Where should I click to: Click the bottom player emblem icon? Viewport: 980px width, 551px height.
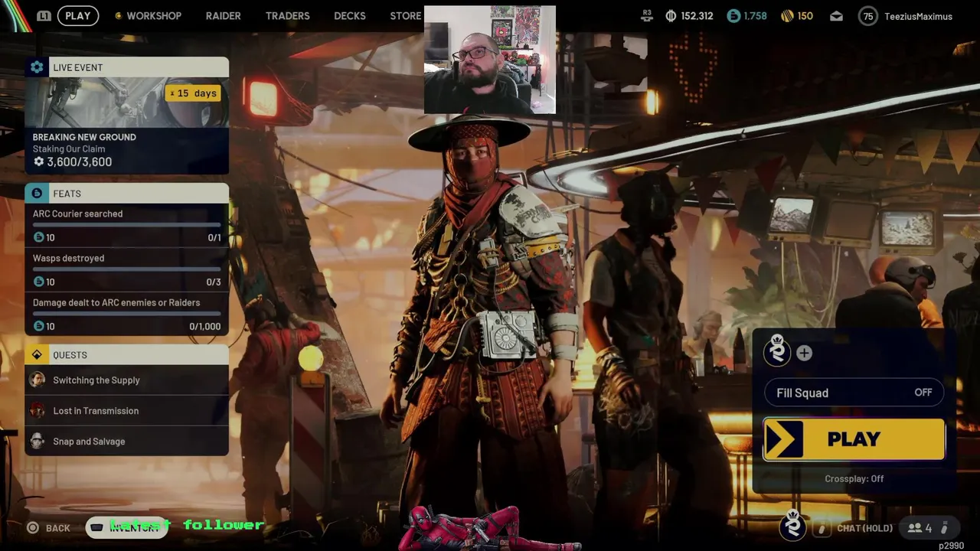[x=792, y=526]
